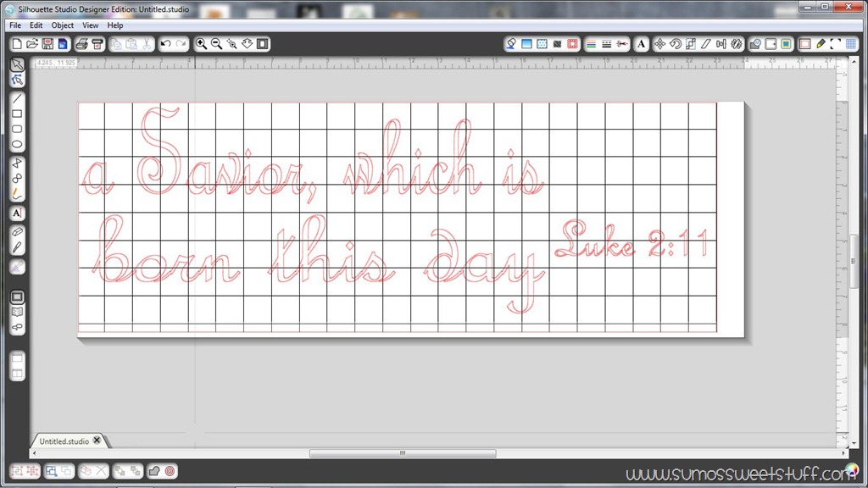
Task: Open the Registration Marks panel
Action: pos(786,44)
